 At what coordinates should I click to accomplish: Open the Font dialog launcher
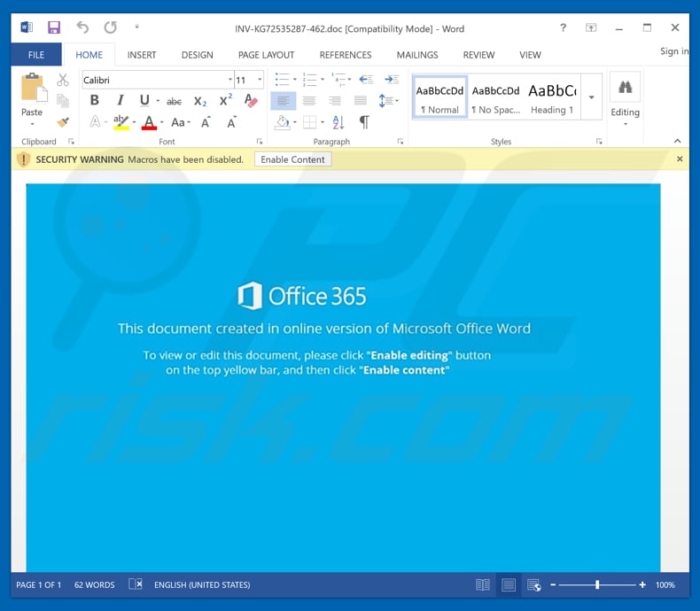coord(260,142)
